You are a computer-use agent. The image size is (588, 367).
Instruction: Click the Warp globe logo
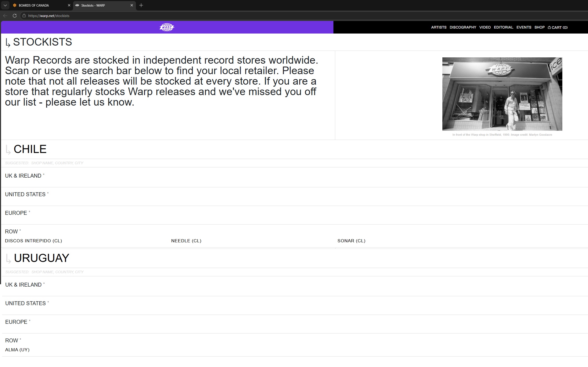[167, 27]
